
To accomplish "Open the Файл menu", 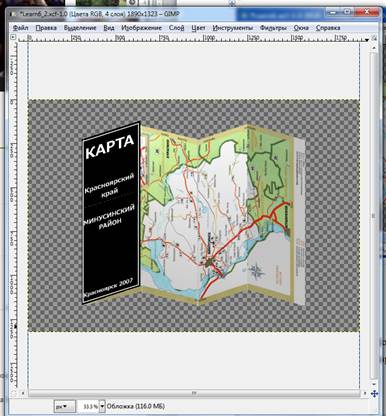I will tap(20, 28).
